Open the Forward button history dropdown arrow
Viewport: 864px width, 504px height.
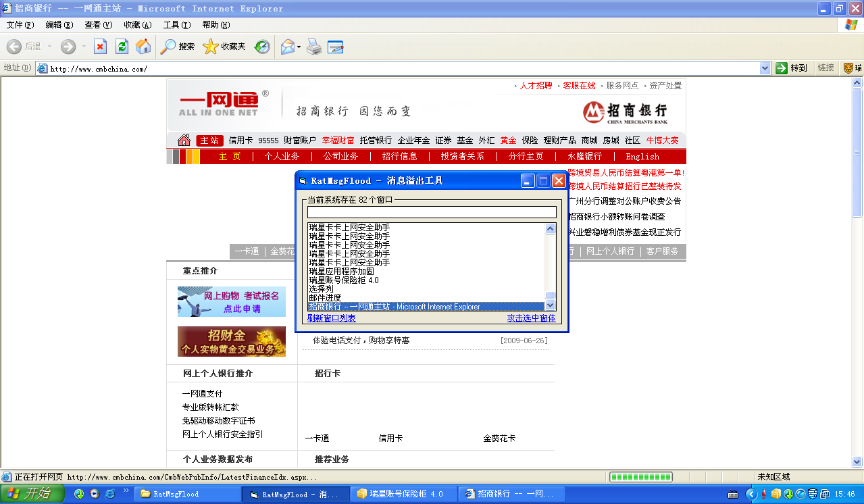coord(84,47)
